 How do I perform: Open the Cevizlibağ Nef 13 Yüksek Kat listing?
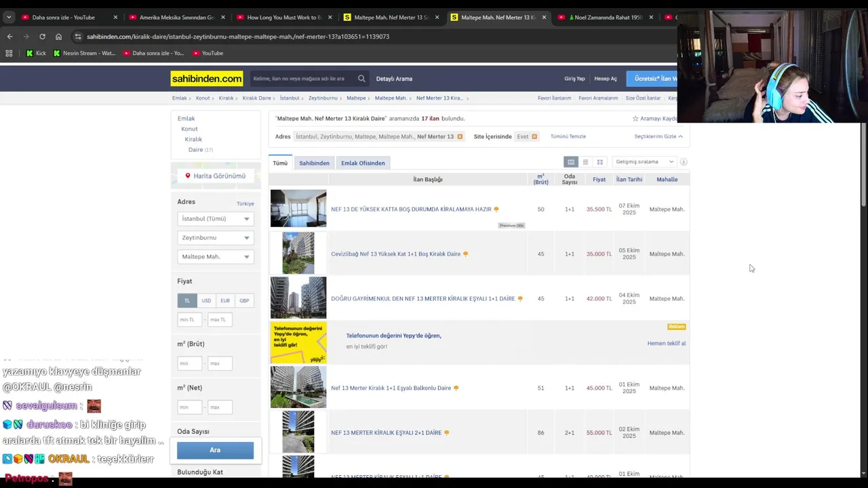(395, 254)
